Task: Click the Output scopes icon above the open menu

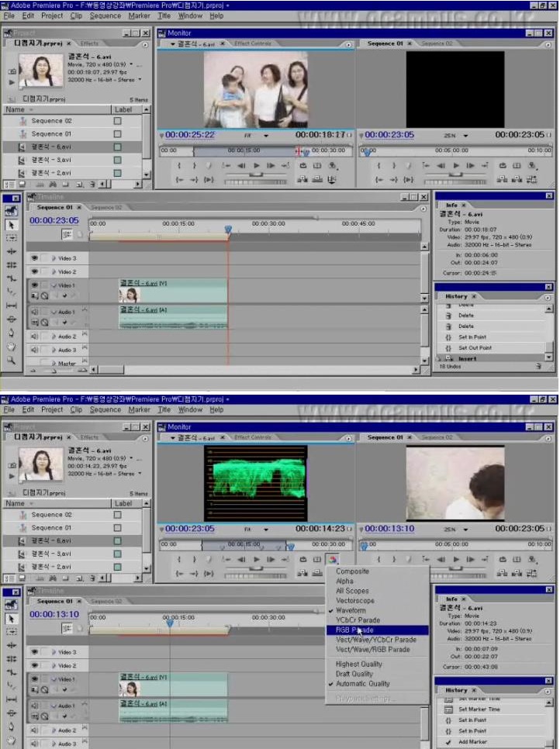Action: [333, 559]
